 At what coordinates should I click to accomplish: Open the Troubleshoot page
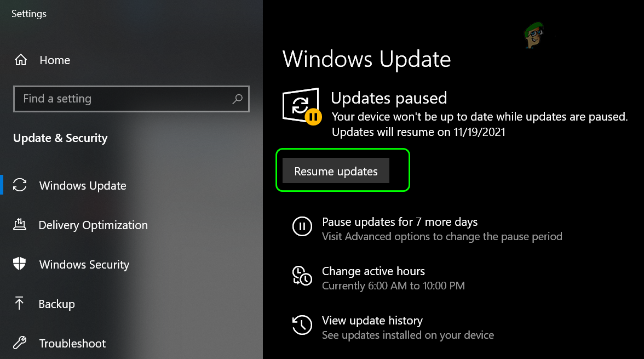72,343
